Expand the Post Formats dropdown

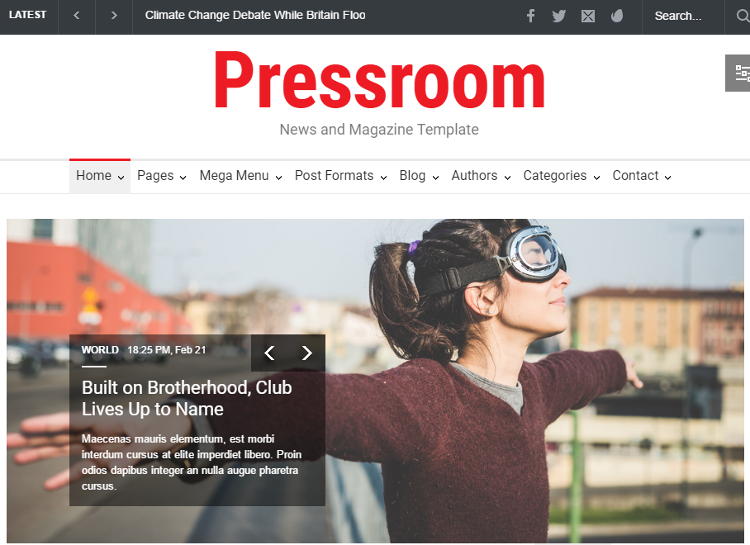(340, 176)
